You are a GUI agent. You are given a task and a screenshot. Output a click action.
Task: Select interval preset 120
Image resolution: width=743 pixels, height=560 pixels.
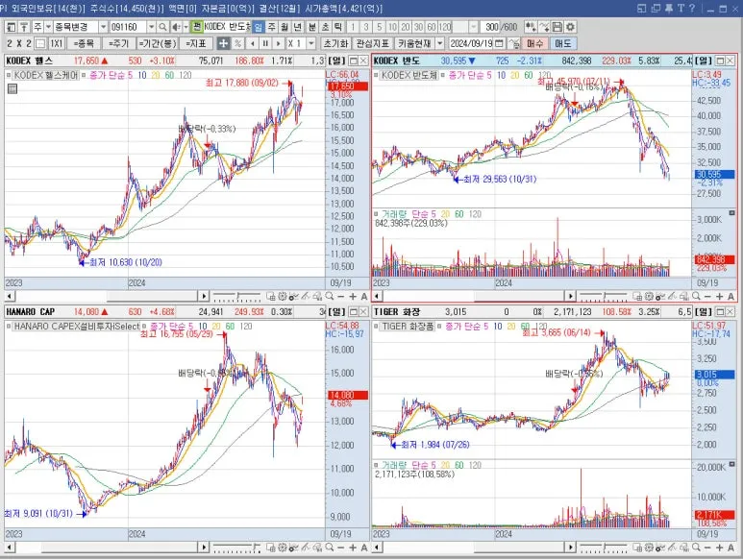pyautogui.click(x=445, y=27)
